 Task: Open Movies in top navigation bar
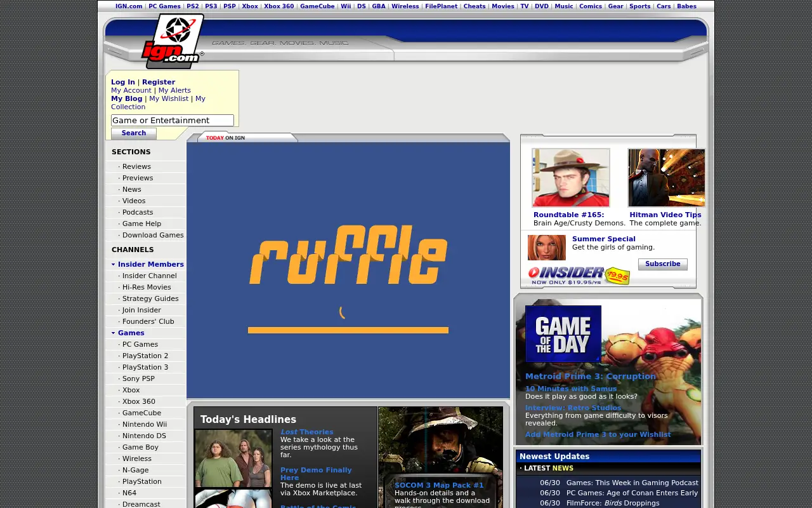[x=502, y=6]
